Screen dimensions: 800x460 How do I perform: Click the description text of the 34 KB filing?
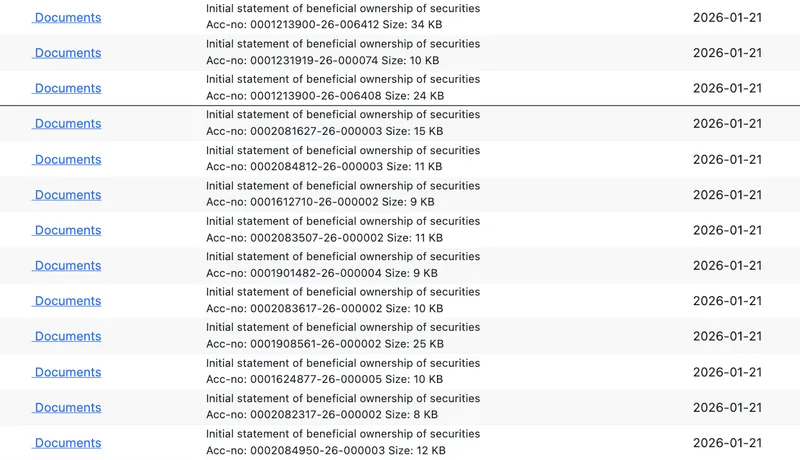(342, 9)
